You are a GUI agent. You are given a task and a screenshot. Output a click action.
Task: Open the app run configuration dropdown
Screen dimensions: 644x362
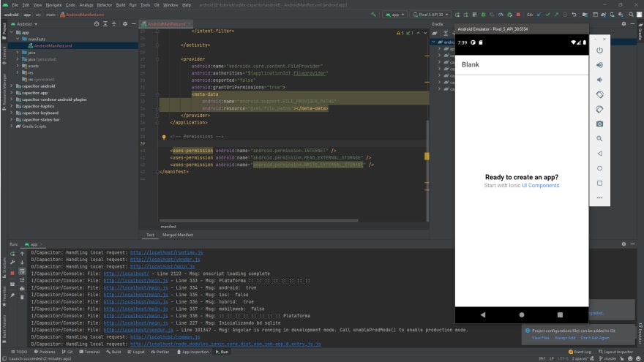coord(395,15)
